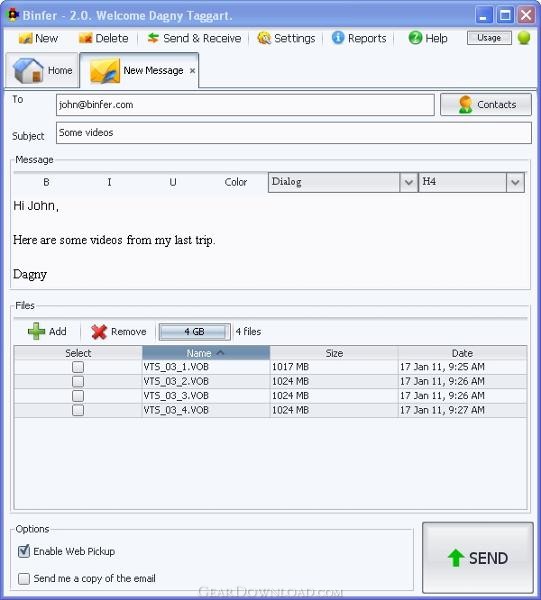Click the Dialog font combo box field
The height and width of the screenshot is (600, 541).
point(334,182)
